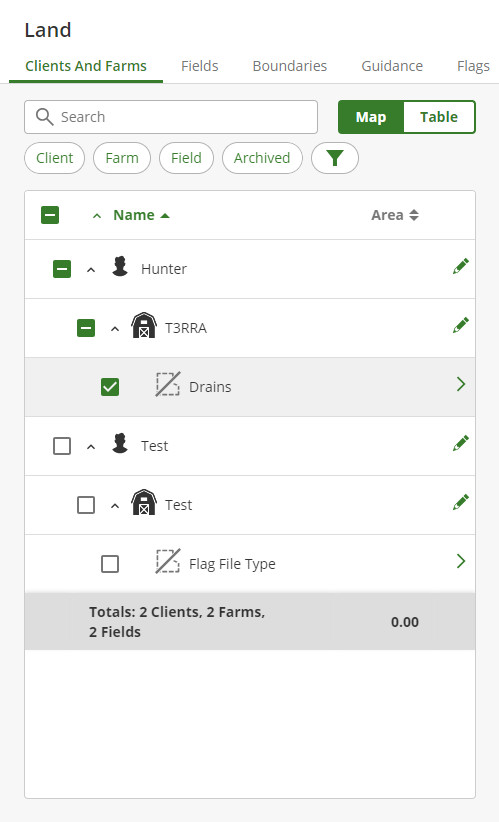Open Drains field details arrow
The height and width of the screenshot is (822, 499).
tap(461, 384)
